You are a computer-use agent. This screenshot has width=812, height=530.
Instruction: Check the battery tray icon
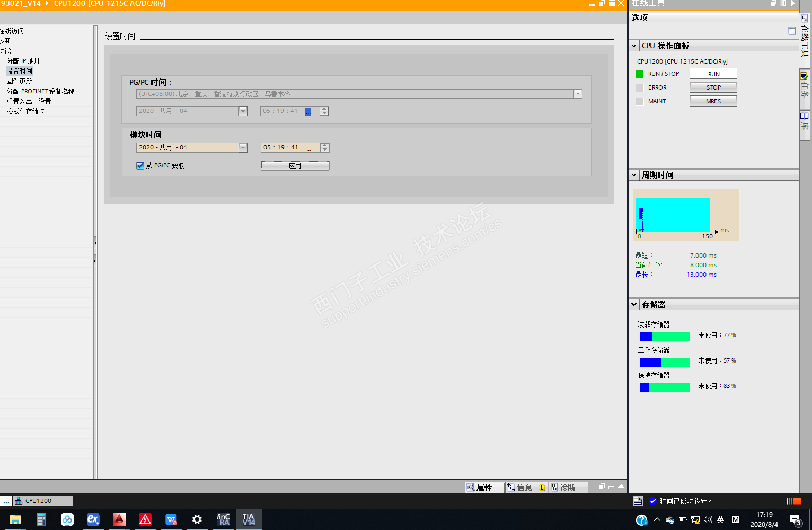tap(683, 520)
